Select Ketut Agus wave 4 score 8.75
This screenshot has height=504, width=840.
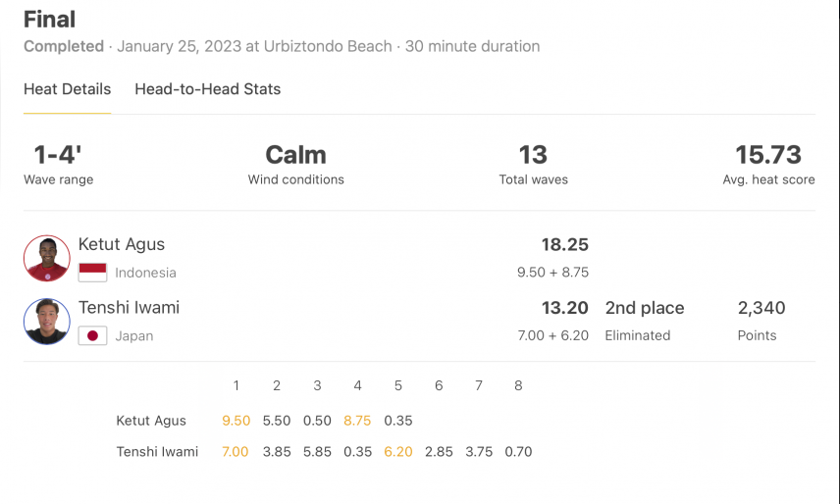[357, 421]
